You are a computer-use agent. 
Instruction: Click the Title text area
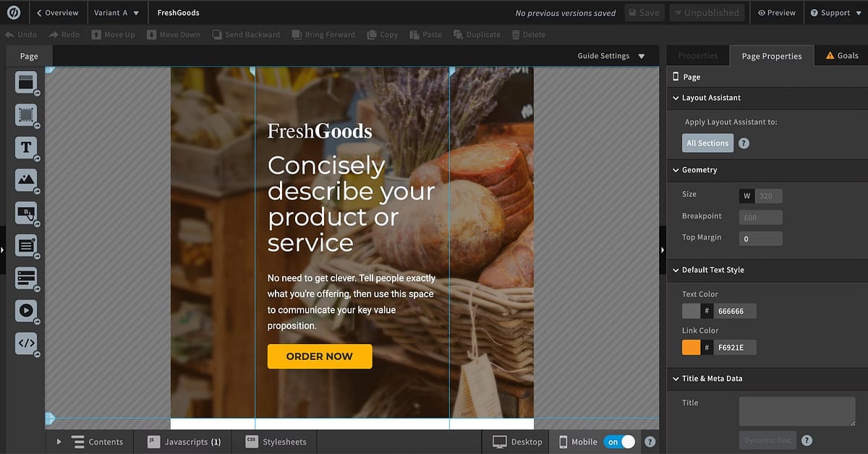pos(797,411)
